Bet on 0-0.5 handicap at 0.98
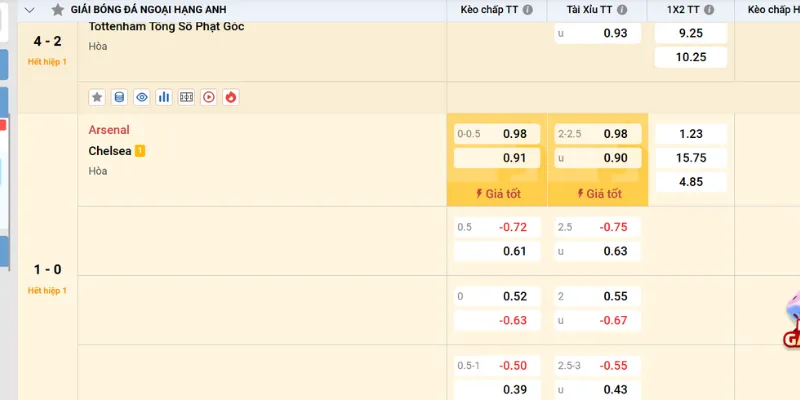This screenshot has height=400, width=800. coord(497,134)
